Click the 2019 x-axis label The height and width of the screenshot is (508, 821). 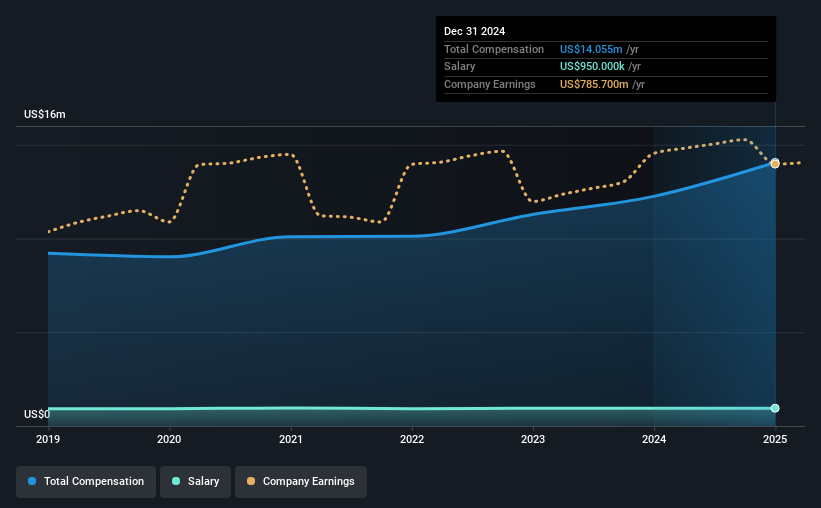pyautogui.click(x=48, y=439)
